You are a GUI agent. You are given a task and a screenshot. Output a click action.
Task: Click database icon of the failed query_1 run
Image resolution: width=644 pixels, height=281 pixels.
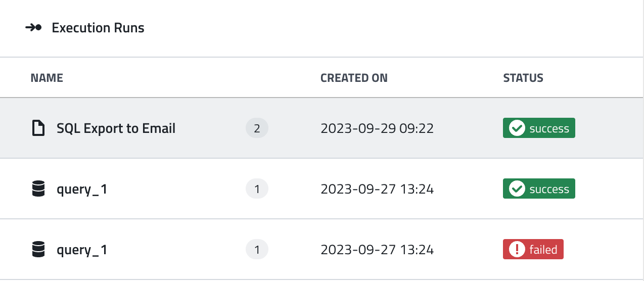(38, 250)
